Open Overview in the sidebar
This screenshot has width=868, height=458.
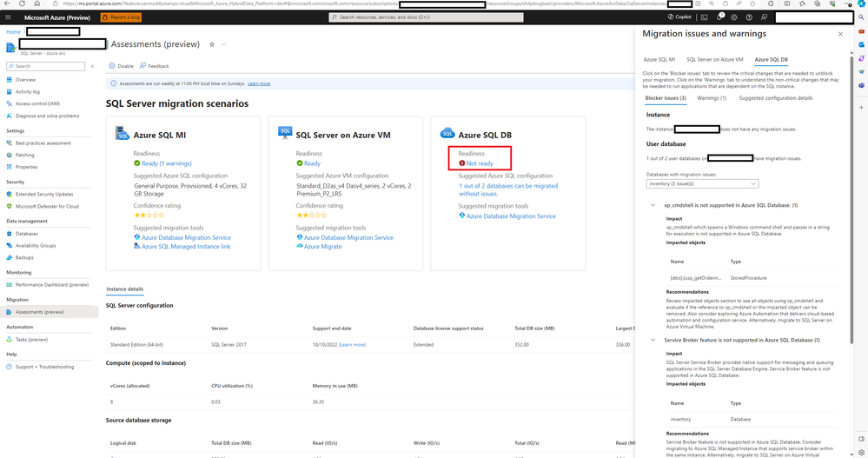[25, 80]
